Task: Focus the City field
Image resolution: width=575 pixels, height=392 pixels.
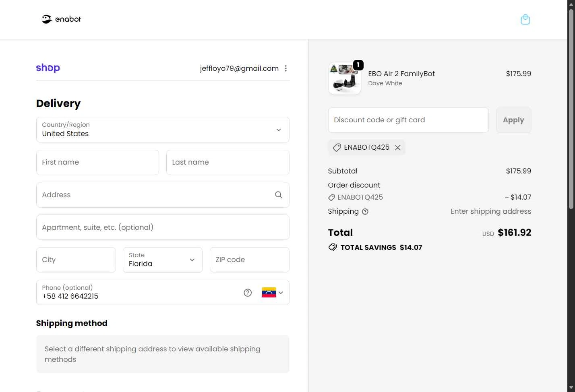Action: (76, 260)
